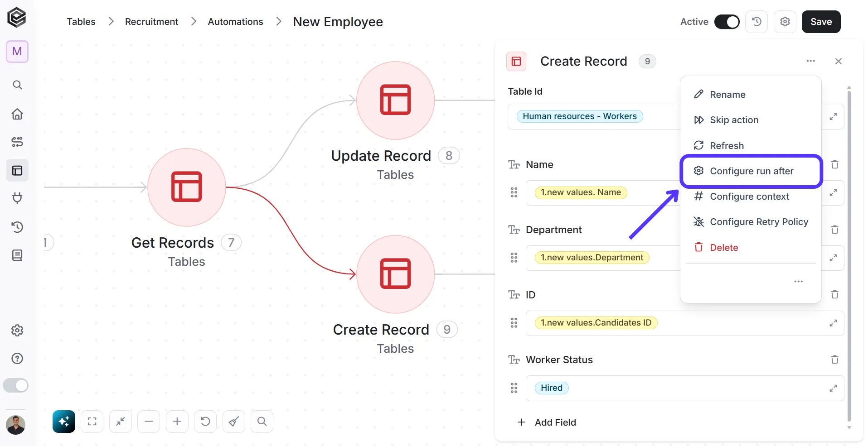Open the three-dot menu inside the popup
868x446 pixels.
click(x=799, y=282)
